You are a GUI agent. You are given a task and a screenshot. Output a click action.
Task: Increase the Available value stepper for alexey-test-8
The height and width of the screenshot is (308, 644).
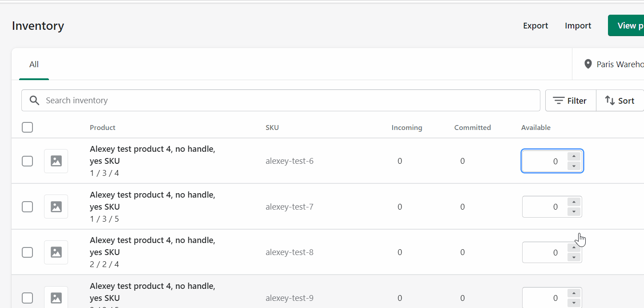[x=574, y=247]
